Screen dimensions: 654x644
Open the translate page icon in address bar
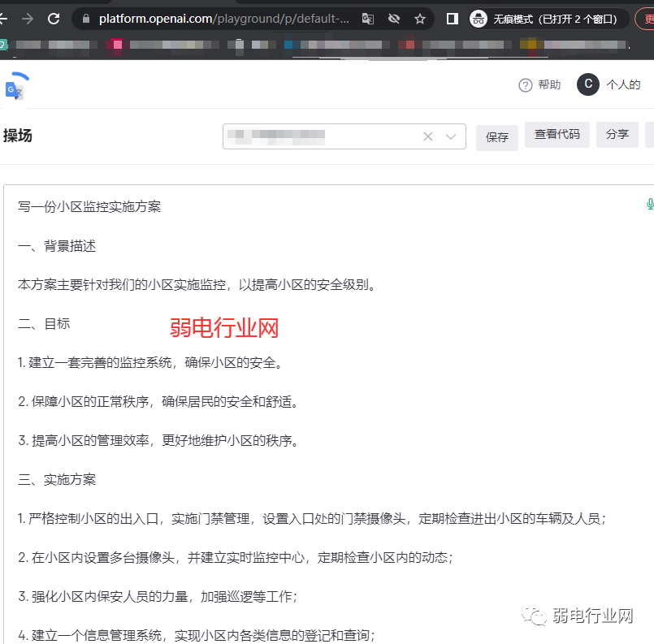point(368,18)
